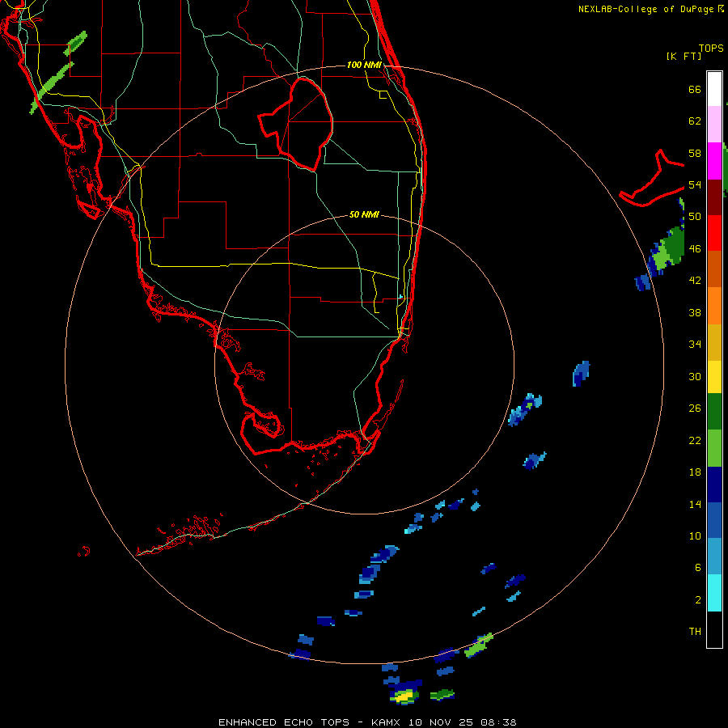Viewport: 728px width, 728px height.
Task: Click the 14 legend value
Action: 695,504
